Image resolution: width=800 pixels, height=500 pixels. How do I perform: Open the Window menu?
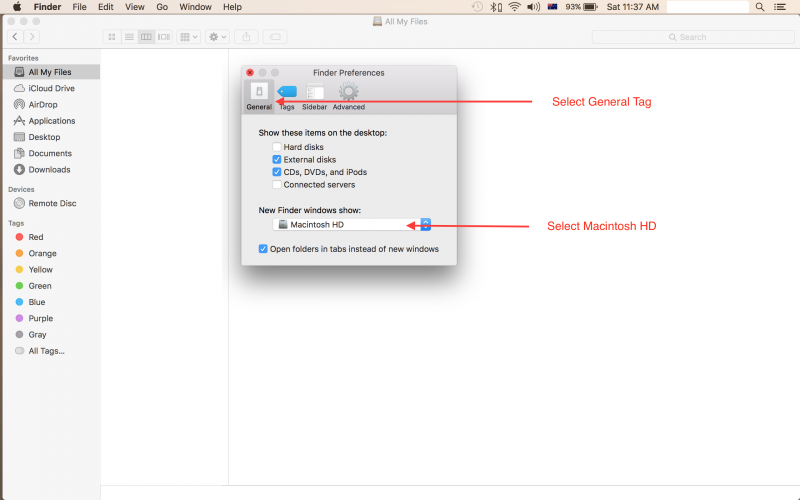pyautogui.click(x=195, y=7)
